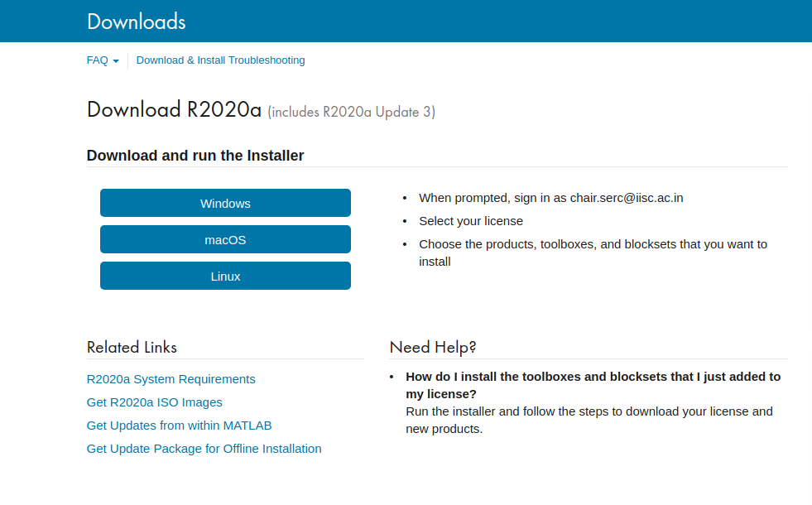Open Download & Install Troubleshooting link
The width and height of the screenshot is (812, 505).
[x=220, y=60]
